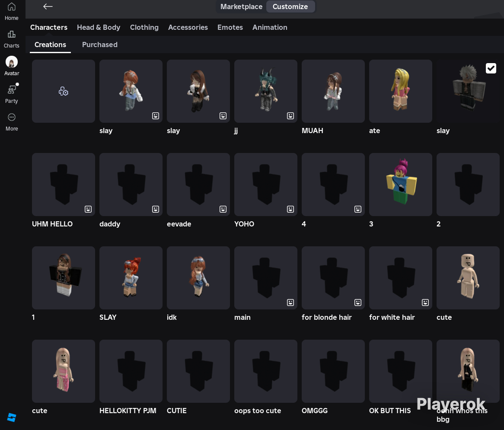Click the emote icon on daddy character
504x430 pixels.
click(156, 209)
